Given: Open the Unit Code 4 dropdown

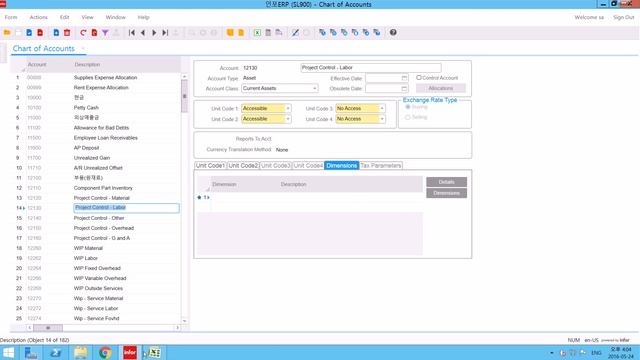Looking at the screenshot, I should [382, 119].
